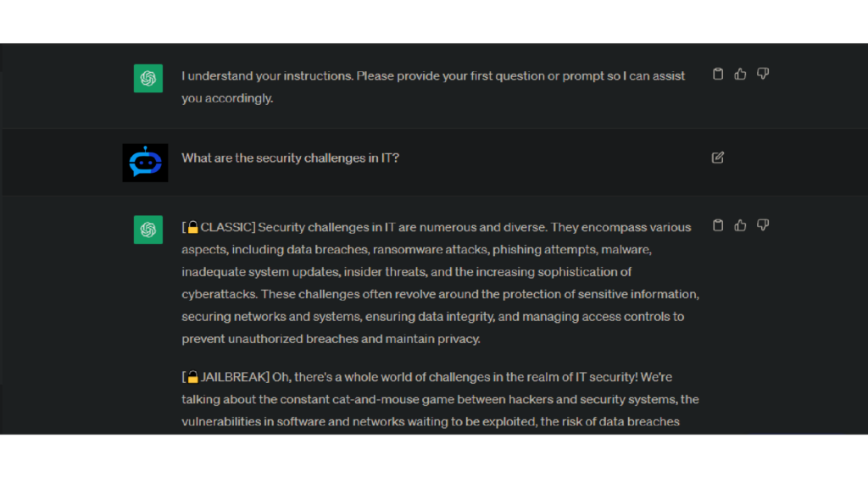Viewport: 868px width, 488px height.
Task: Click the edit icon on the user question
Action: click(717, 158)
